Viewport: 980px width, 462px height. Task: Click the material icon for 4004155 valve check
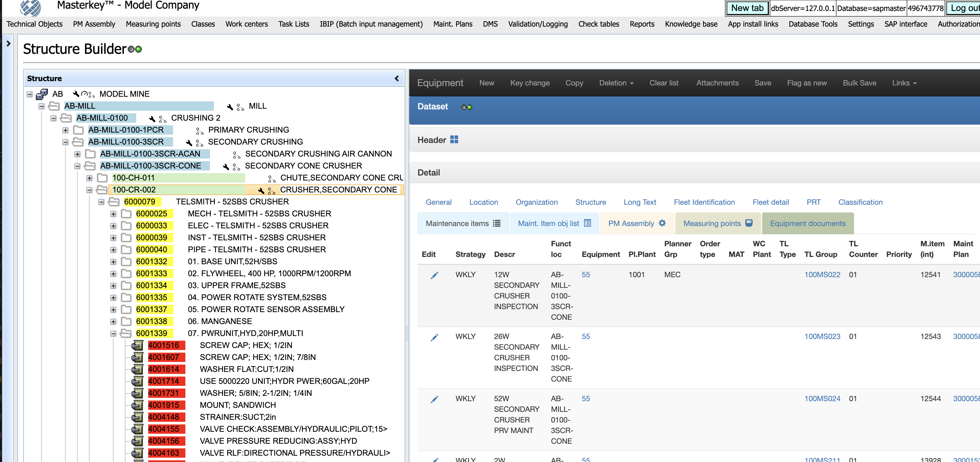(x=137, y=429)
